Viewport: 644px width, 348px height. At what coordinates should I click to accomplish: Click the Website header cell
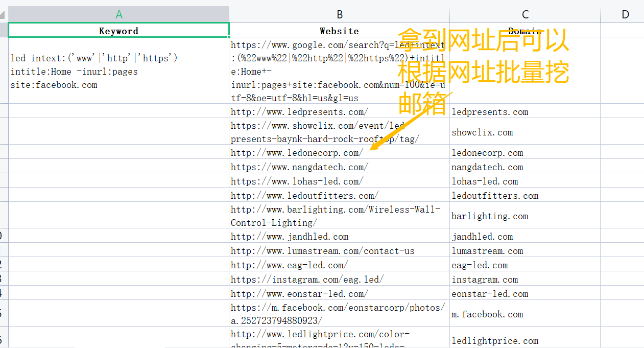[x=339, y=30]
